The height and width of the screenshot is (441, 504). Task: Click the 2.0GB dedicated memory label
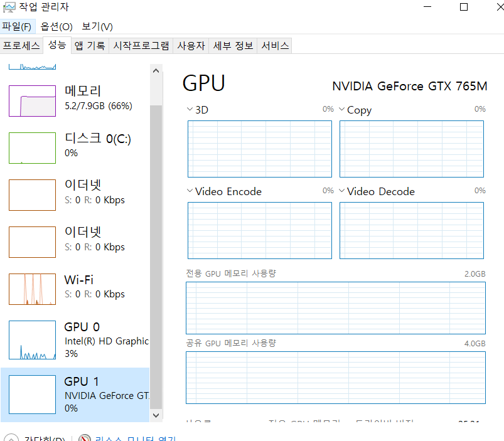(x=475, y=274)
